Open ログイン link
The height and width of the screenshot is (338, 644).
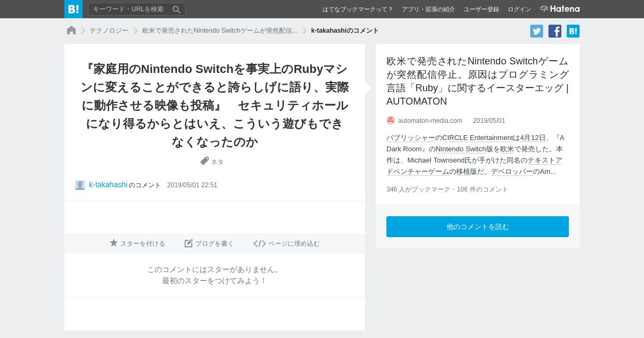(x=519, y=9)
